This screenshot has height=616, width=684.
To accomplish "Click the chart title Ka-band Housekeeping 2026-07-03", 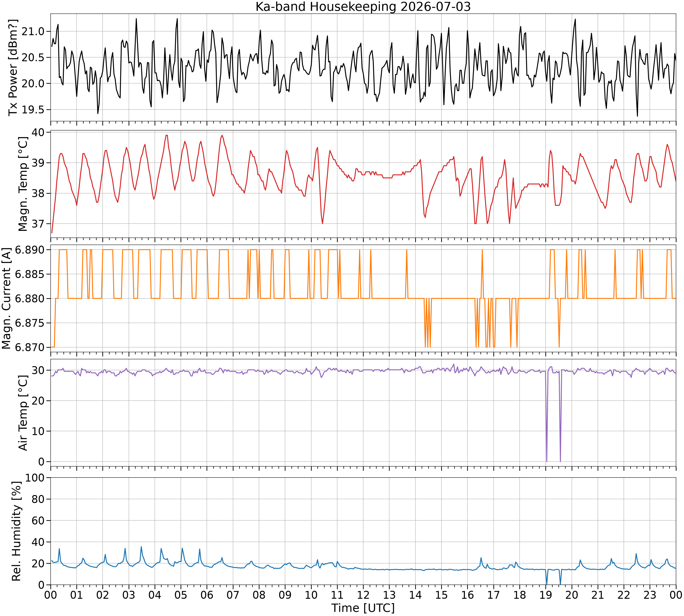I will point(363,7).
